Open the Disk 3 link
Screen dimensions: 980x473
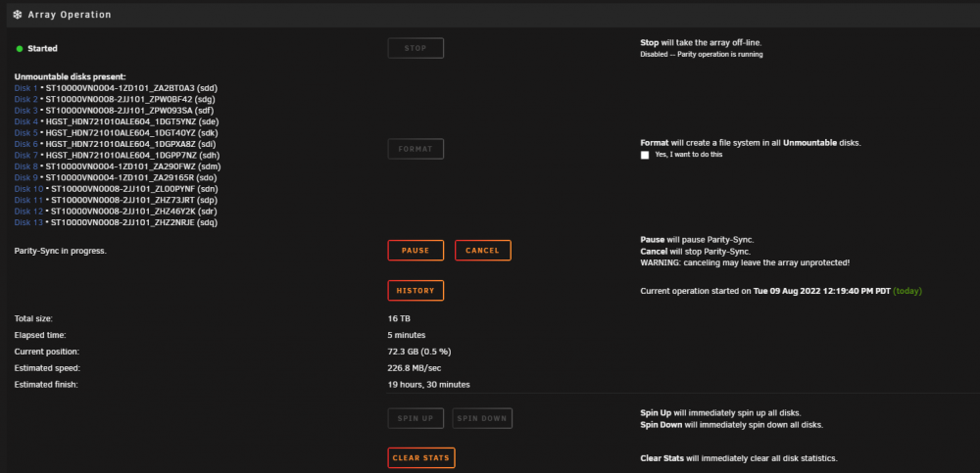(x=26, y=111)
